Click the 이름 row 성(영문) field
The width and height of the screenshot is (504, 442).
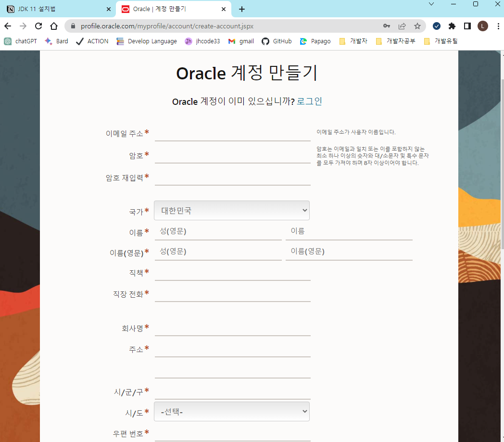tap(218, 231)
